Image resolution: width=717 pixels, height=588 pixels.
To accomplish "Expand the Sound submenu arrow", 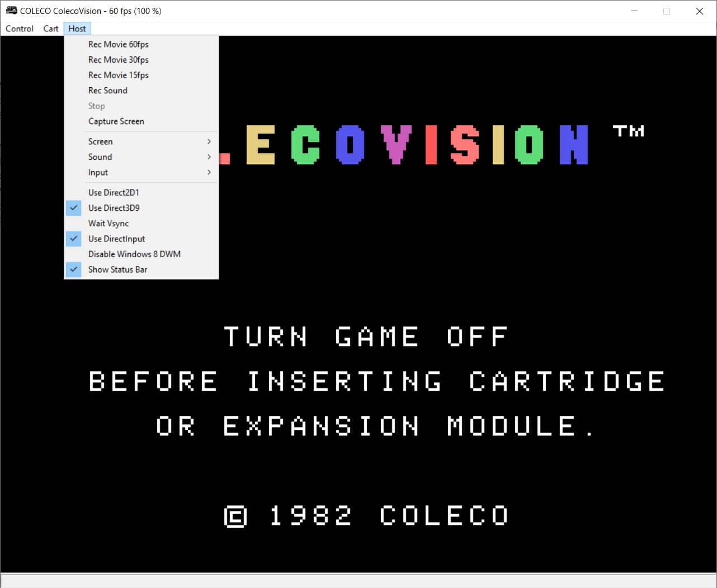I will pos(209,157).
